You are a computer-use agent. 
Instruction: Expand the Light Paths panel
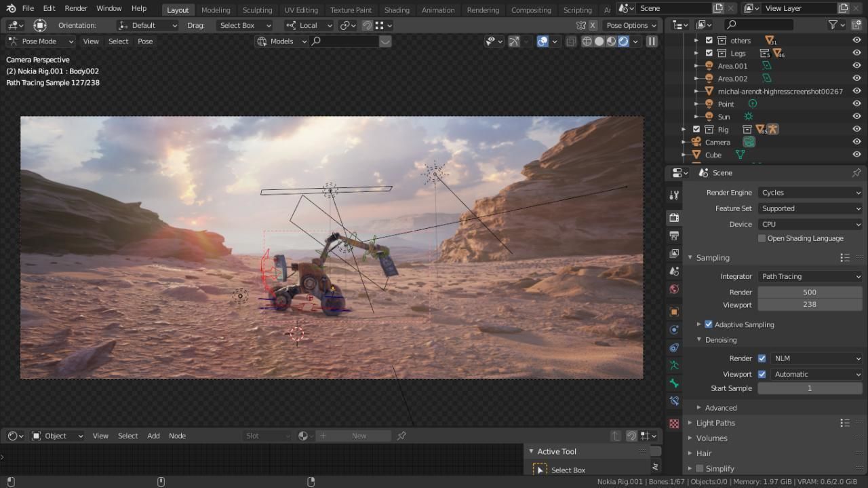(715, 423)
